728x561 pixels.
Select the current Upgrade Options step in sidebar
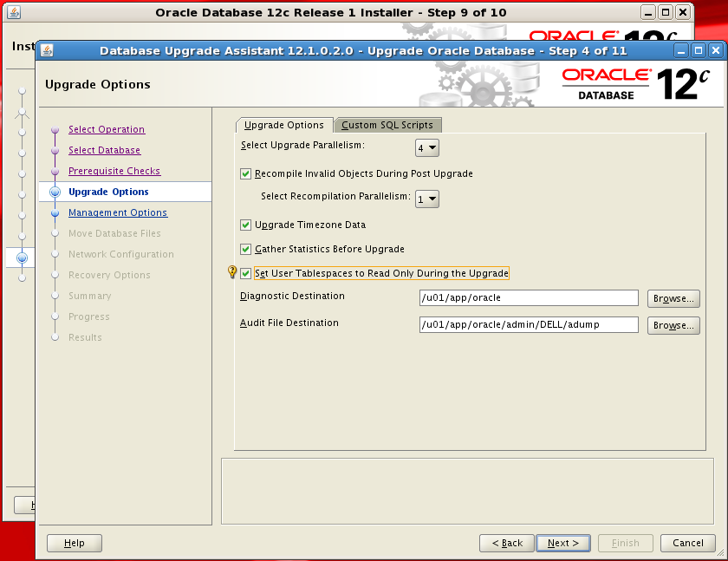tap(108, 192)
